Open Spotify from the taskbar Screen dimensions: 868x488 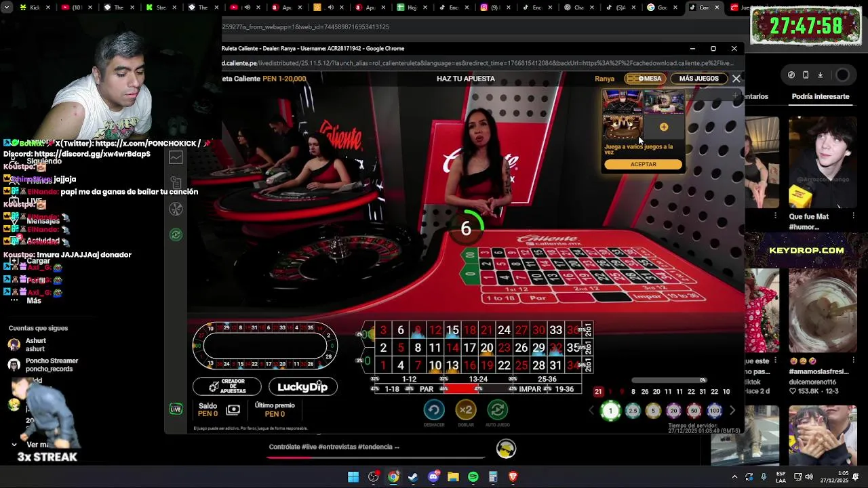(x=473, y=477)
